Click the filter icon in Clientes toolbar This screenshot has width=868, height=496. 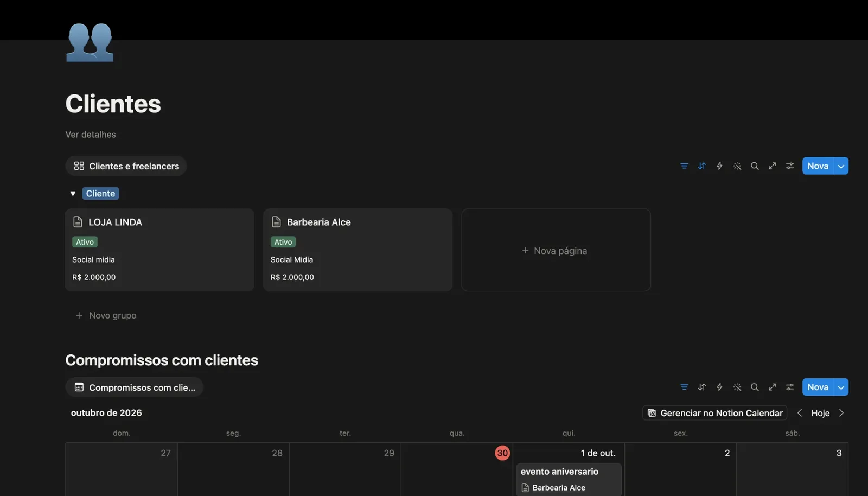[684, 166]
